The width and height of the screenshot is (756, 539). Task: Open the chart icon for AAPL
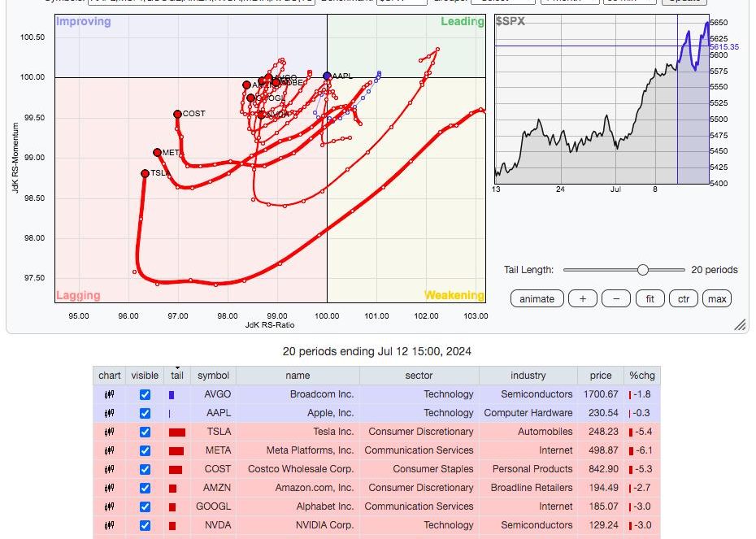coord(110,413)
